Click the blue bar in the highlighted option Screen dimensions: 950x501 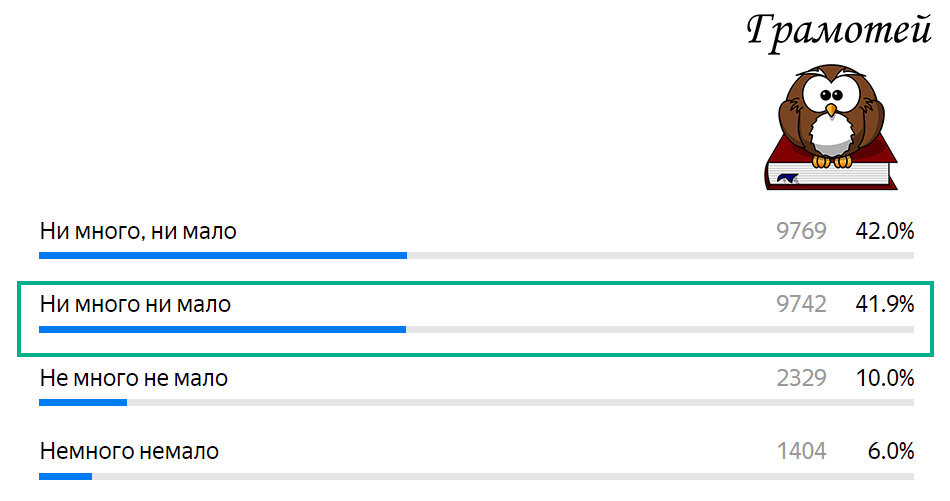point(222,330)
